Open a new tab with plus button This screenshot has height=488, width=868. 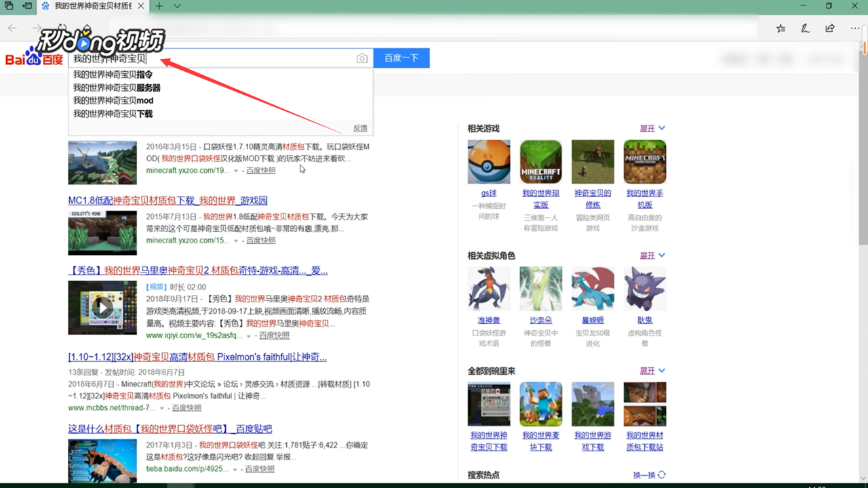159,6
